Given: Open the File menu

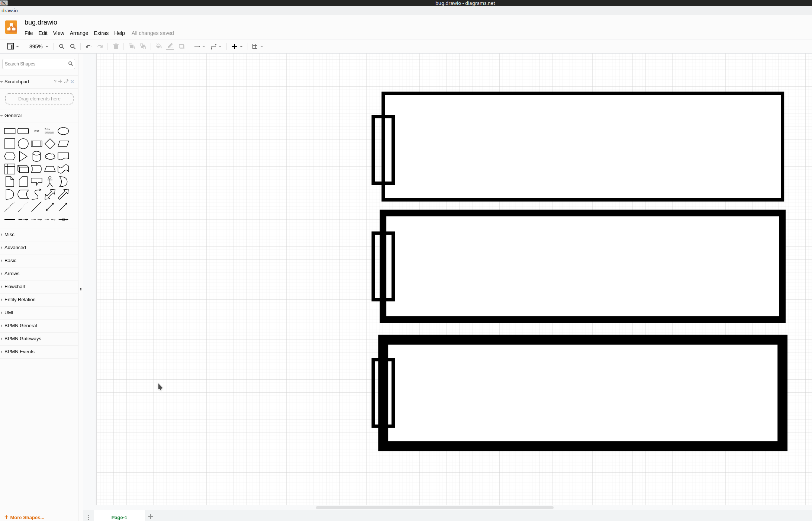Looking at the screenshot, I should 29,33.
